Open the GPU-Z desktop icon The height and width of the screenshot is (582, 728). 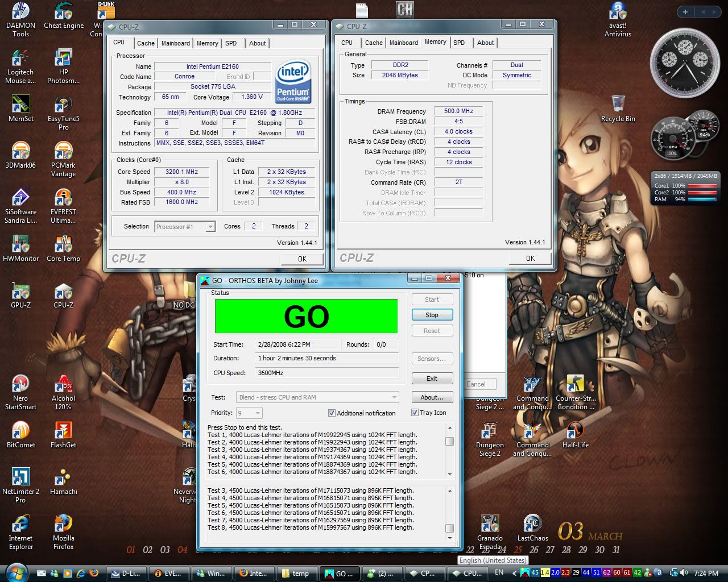point(20,293)
